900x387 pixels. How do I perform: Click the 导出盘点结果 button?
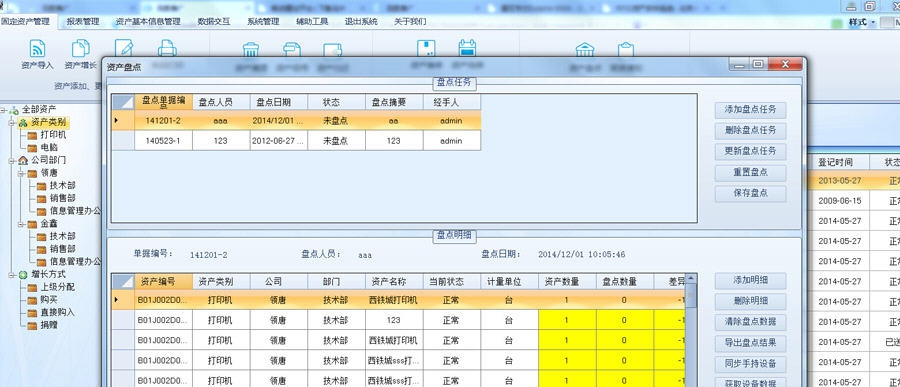(x=751, y=343)
